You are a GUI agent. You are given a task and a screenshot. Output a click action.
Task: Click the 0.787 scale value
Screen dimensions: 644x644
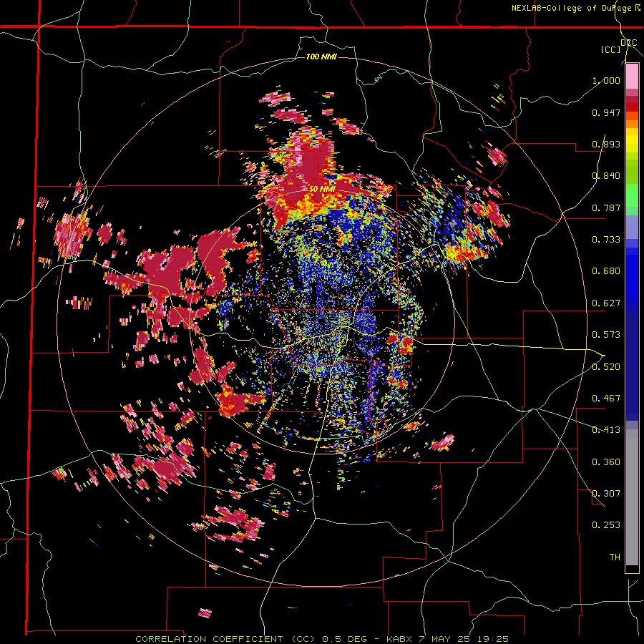(x=606, y=208)
